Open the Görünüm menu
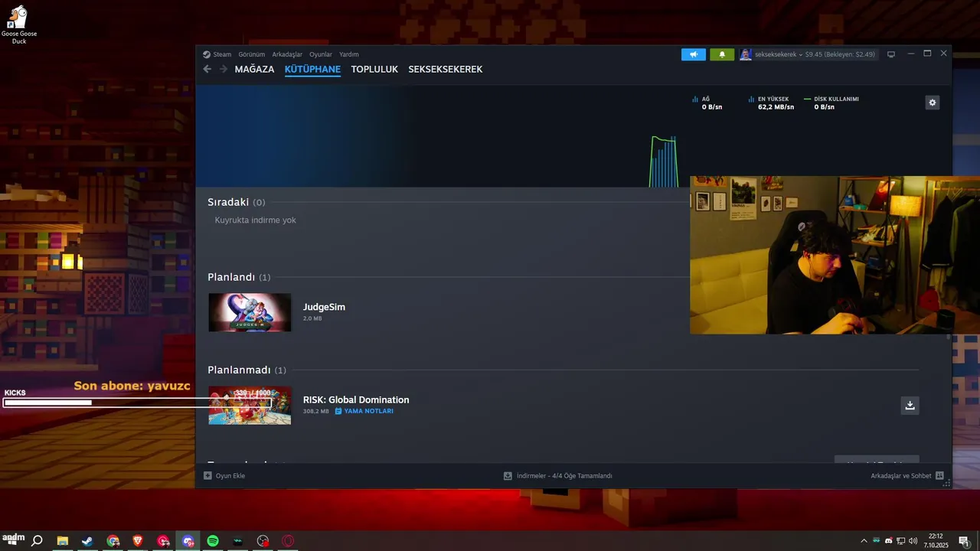980x551 pixels. tap(252, 54)
